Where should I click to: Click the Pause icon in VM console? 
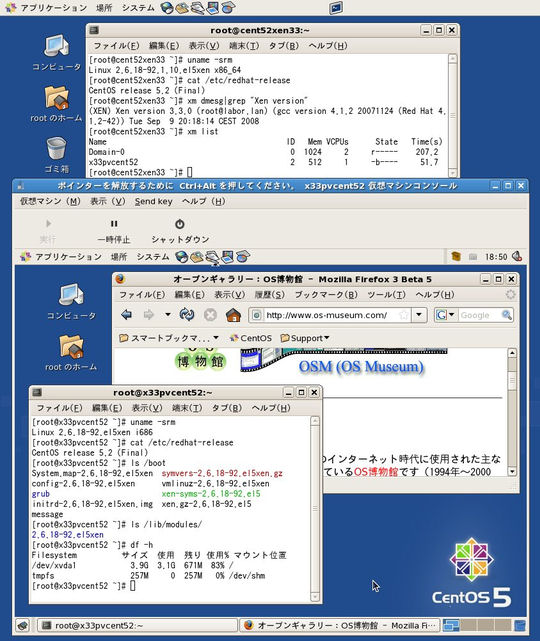point(114,224)
